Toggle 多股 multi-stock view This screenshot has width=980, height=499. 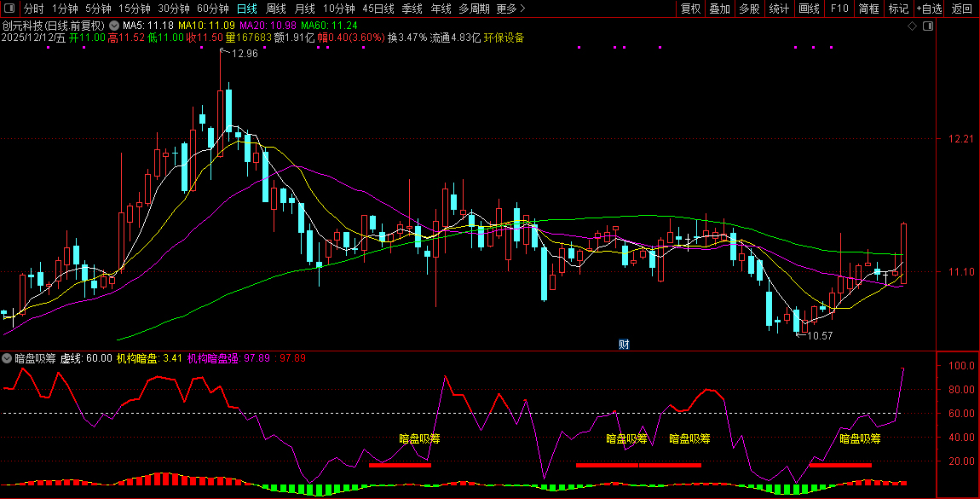click(749, 9)
